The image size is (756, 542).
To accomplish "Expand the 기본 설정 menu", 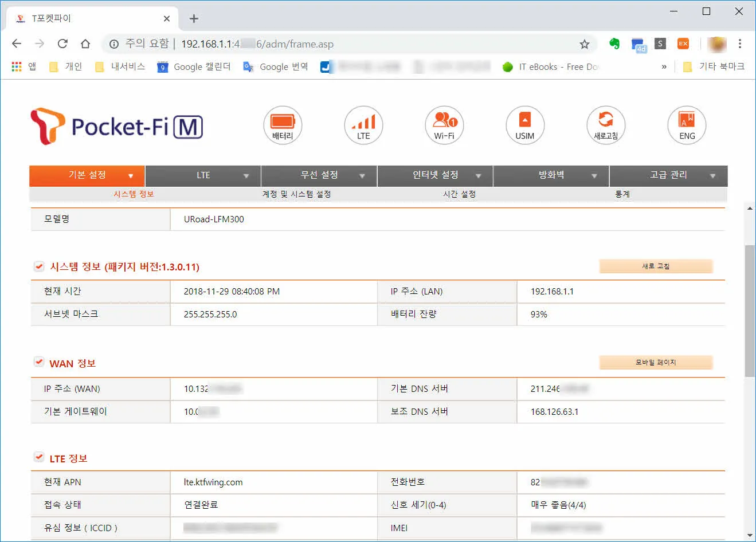I will tap(87, 175).
